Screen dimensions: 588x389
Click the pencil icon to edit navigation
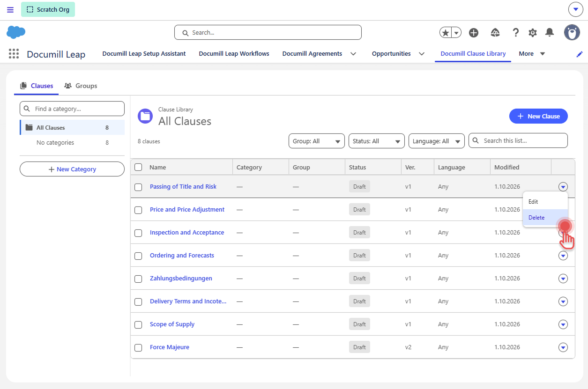coord(580,54)
